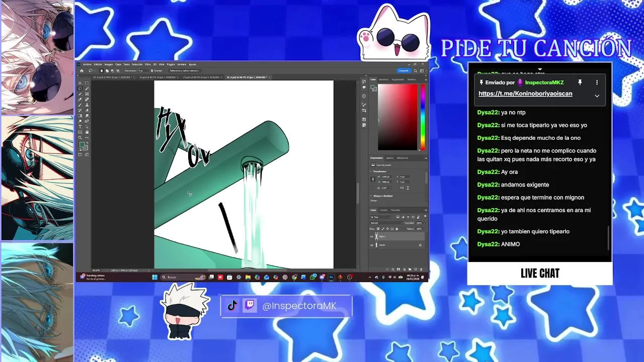Select the History Brush tool
The height and width of the screenshot is (362, 644).
pos(80,111)
